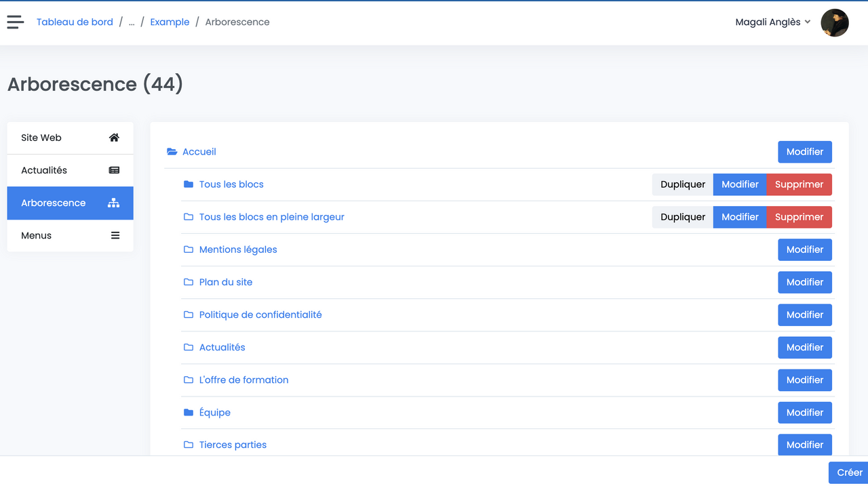
Task: Click the Mentions légales folder icon
Action: pyautogui.click(x=189, y=249)
